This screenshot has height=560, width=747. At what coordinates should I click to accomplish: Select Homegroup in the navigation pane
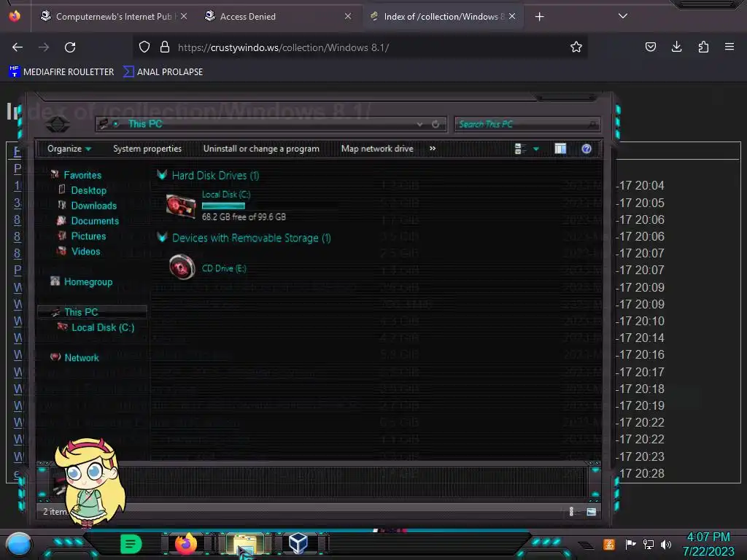(x=88, y=282)
